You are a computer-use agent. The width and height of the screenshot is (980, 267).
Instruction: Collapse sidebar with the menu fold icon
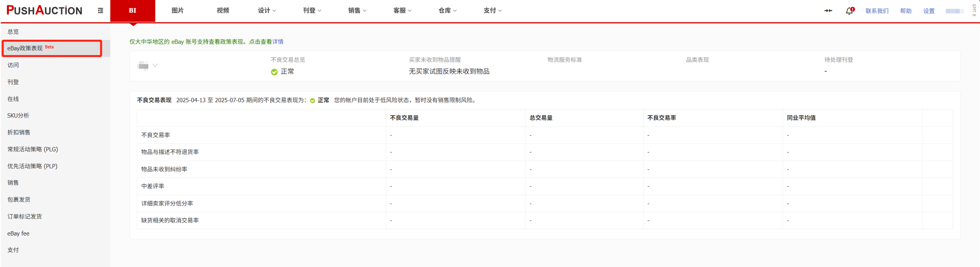pos(100,10)
